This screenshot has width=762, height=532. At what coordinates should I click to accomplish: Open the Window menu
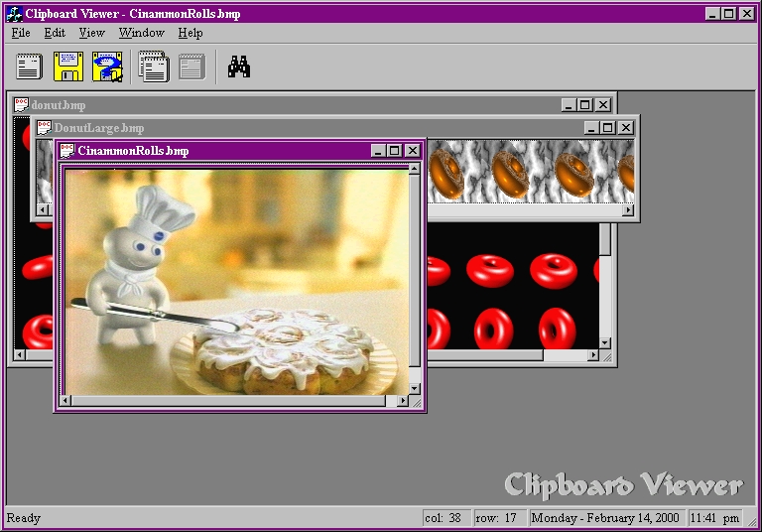pyautogui.click(x=142, y=33)
